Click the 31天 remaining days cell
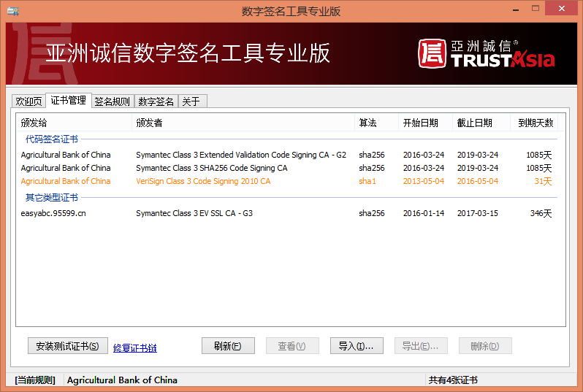This screenshot has width=583, height=392. [543, 181]
